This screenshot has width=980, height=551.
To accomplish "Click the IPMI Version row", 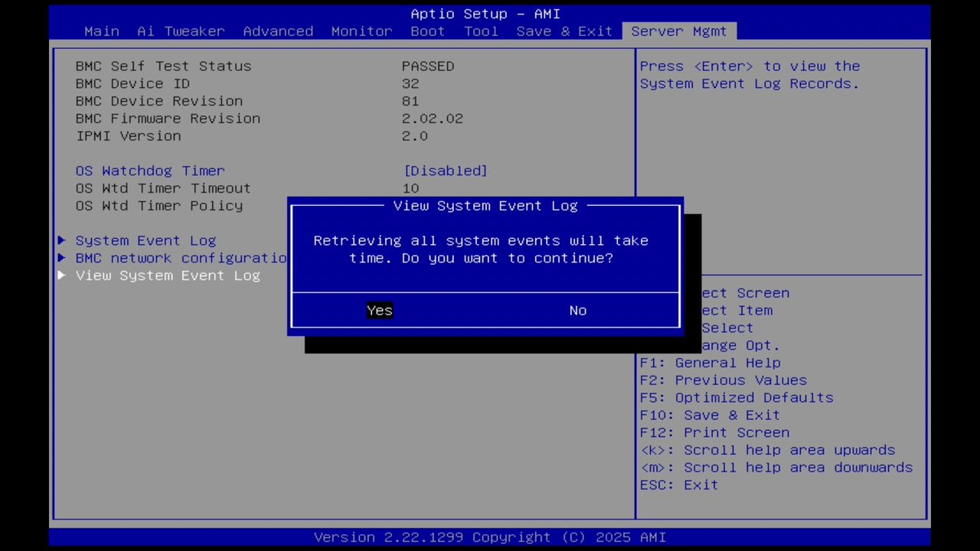I will [128, 135].
